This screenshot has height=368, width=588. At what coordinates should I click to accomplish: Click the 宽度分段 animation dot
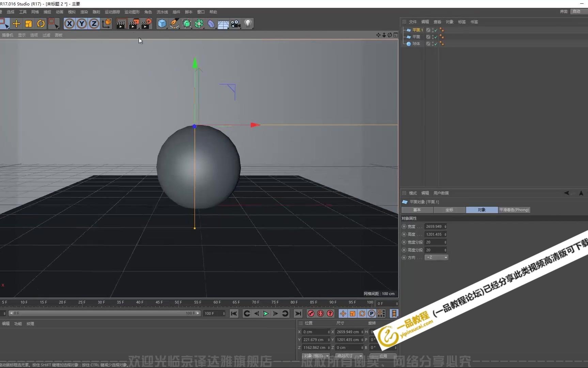pos(404,242)
